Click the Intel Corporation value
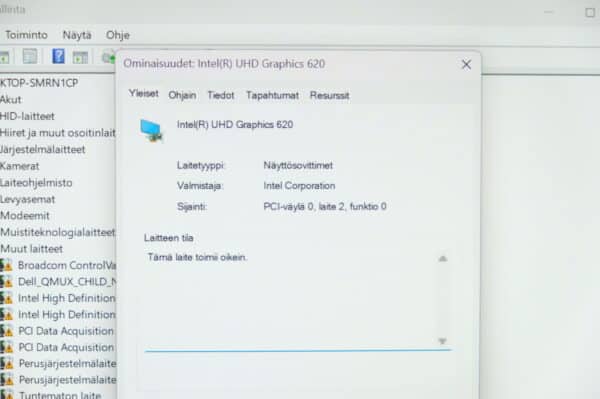The height and width of the screenshot is (399, 600). click(299, 186)
